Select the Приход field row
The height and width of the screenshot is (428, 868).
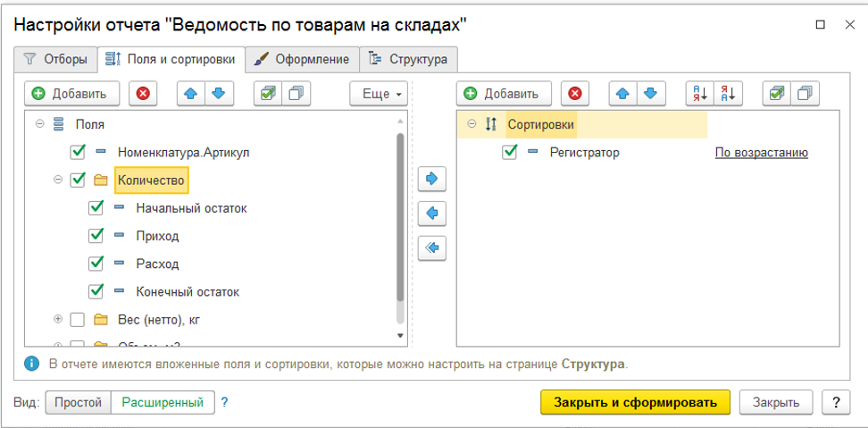pyautogui.click(x=211, y=236)
